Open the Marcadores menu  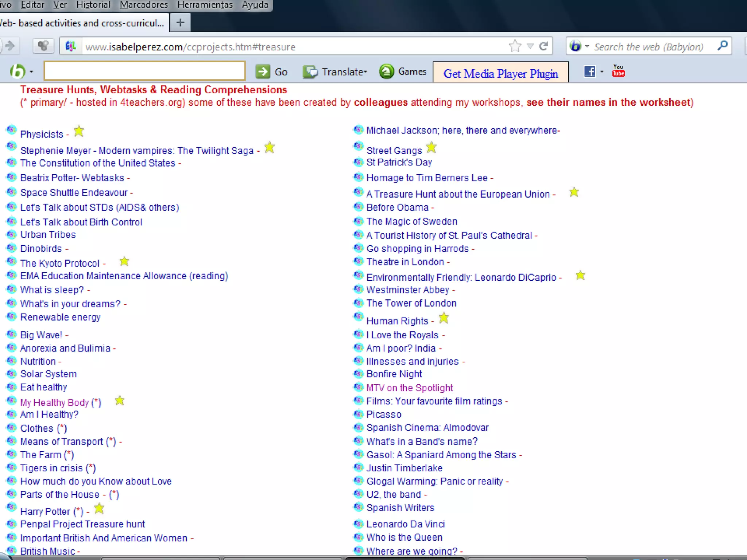pyautogui.click(x=144, y=5)
